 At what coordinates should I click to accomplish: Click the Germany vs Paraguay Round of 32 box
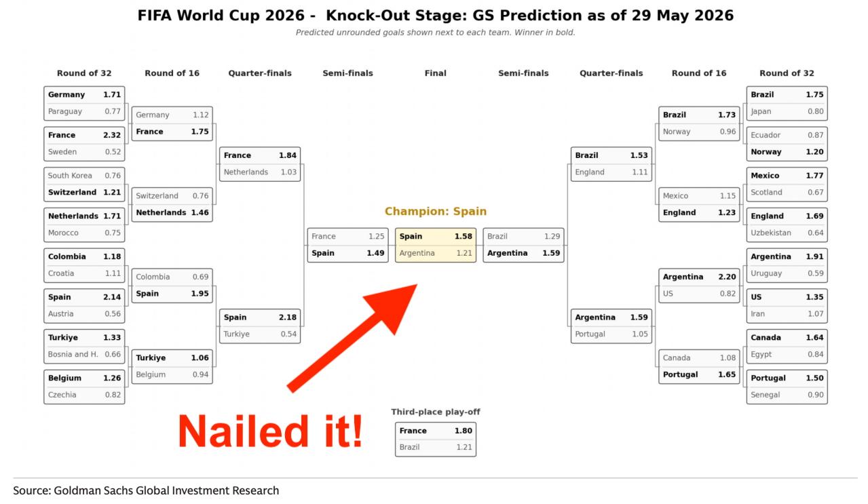pos(84,103)
